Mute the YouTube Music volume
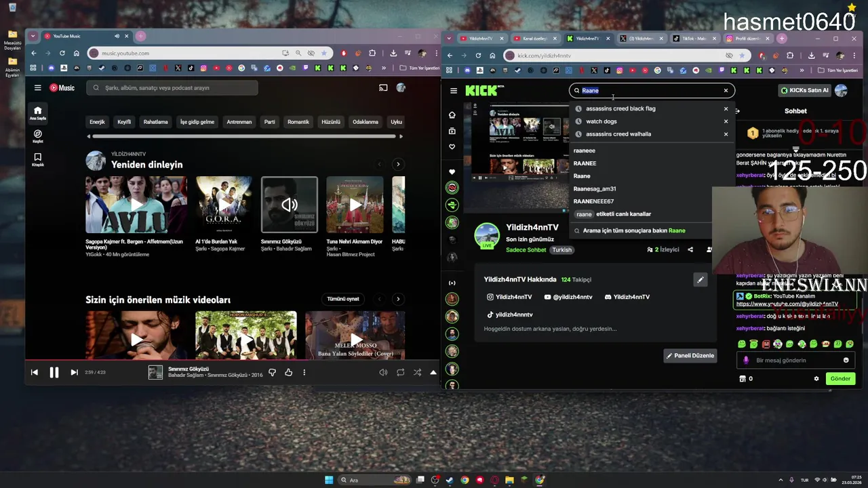868x488 pixels. [383, 372]
